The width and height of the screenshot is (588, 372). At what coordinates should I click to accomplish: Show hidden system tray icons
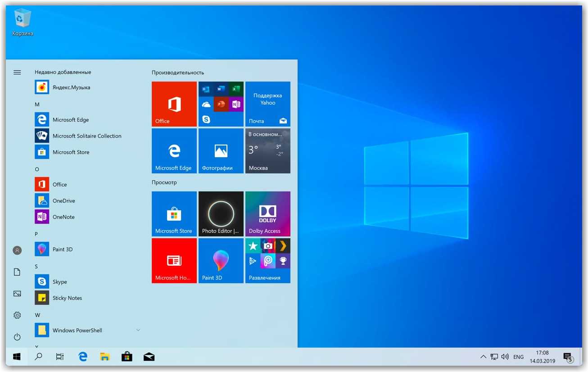(x=483, y=357)
